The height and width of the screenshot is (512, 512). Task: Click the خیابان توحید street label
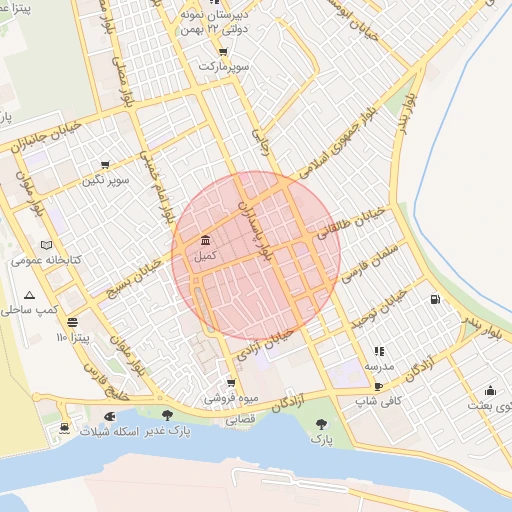(x=379, y=309)
